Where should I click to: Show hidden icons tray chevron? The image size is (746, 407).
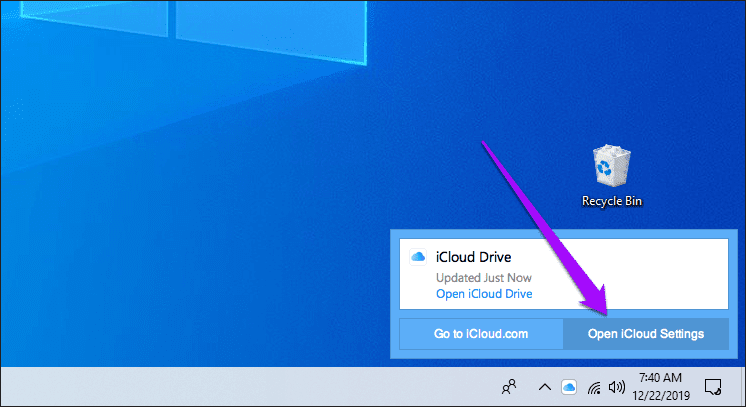click(x=545, y=387)
